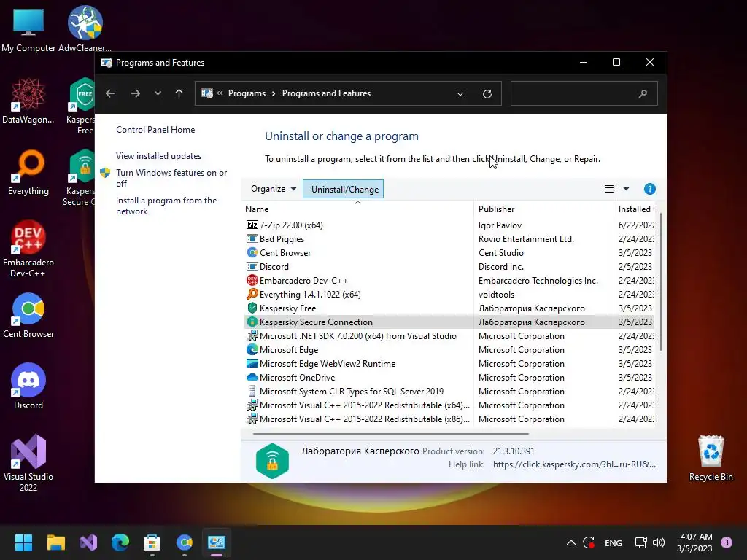Open DataWagon desktop shortcut
747x560 pixels.
point(28,101)
